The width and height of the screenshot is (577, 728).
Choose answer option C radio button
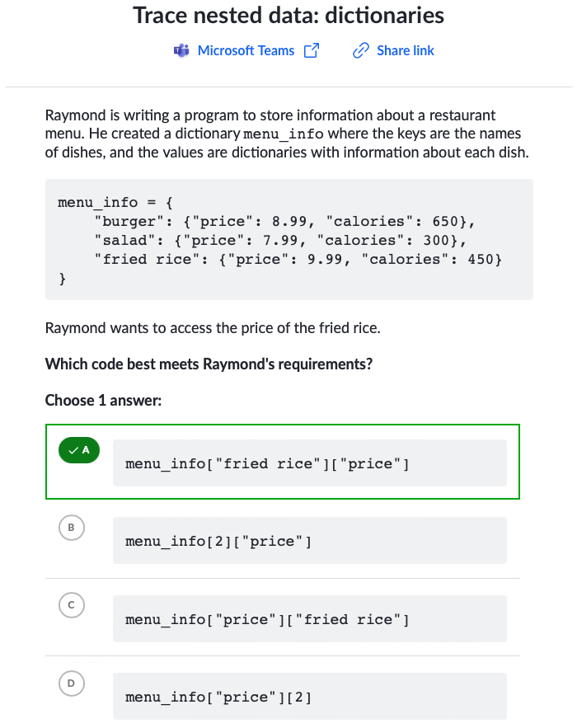[x=72, y=605]
